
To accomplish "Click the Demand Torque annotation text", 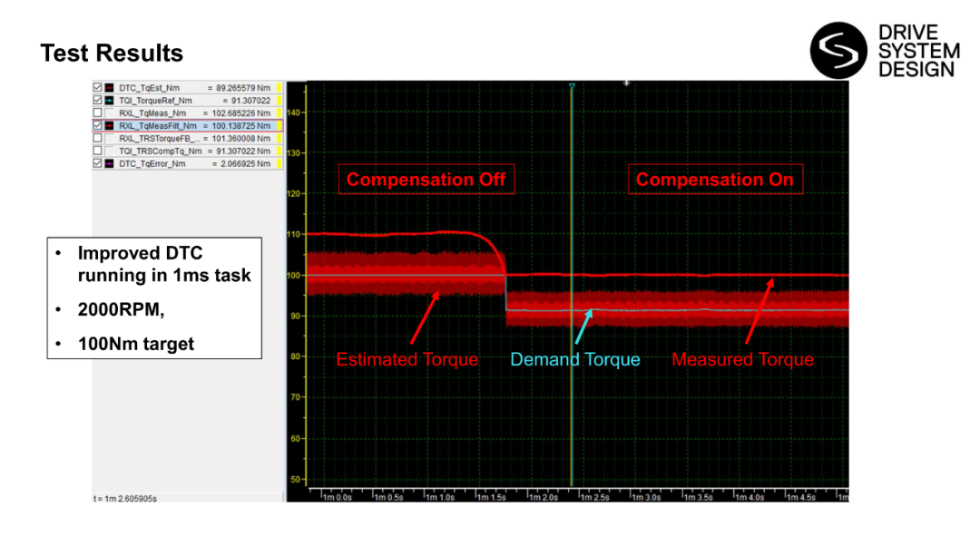I will click(x=574, y=360).
